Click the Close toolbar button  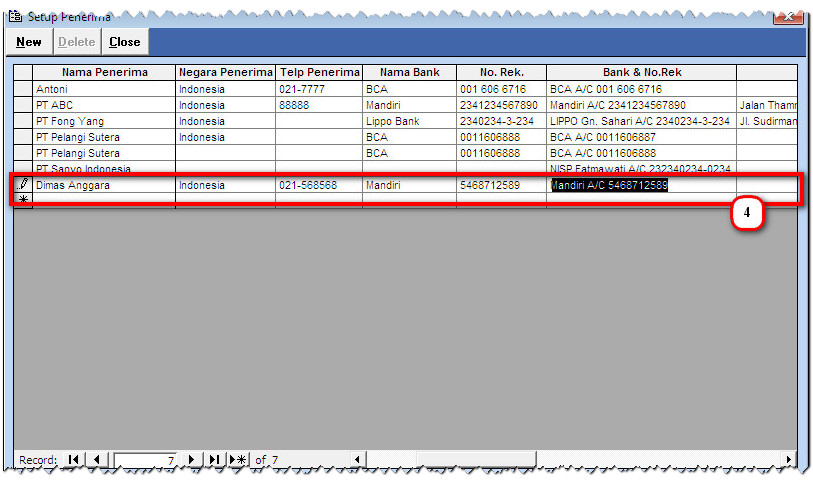[x=125, y=42]
